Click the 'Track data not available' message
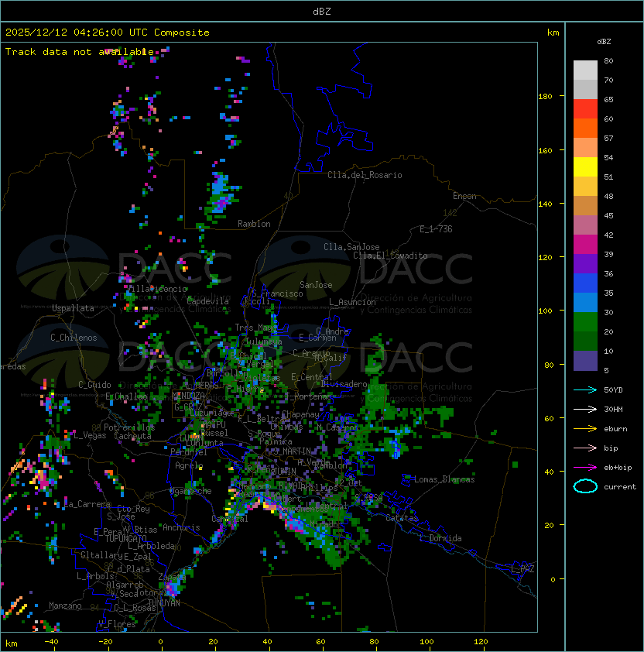The width and height of the screenshot is (644, 652). click(x=80, y=52)
